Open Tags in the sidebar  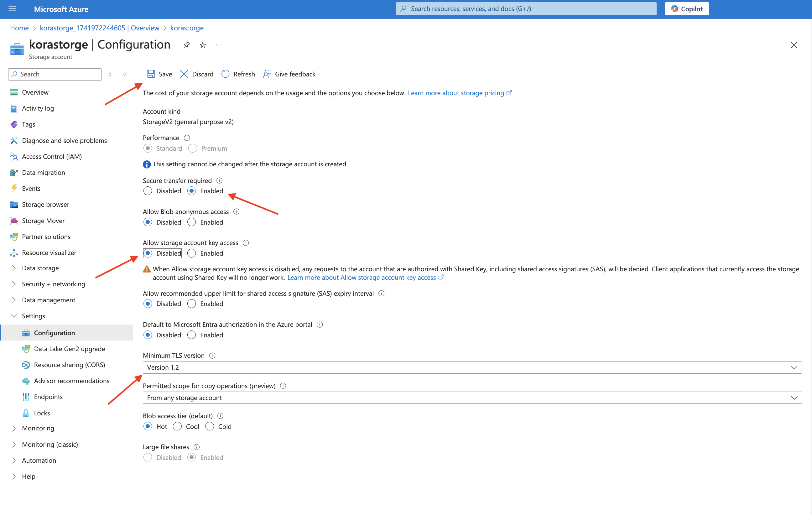28,124
